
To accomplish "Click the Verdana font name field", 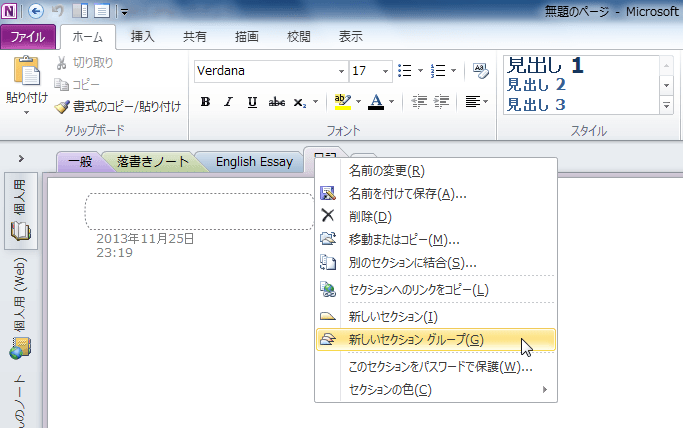I will [265, 71].
